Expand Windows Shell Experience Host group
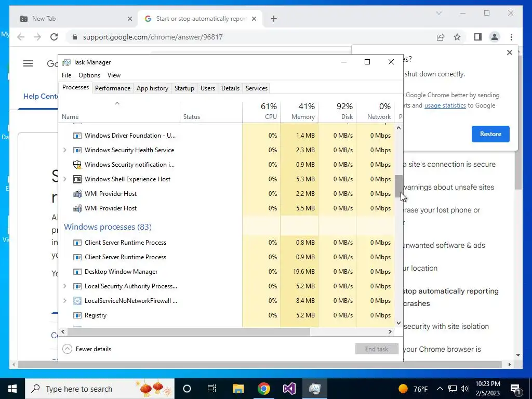The width and height of the screenshot is (532, 399). (65, 179)
